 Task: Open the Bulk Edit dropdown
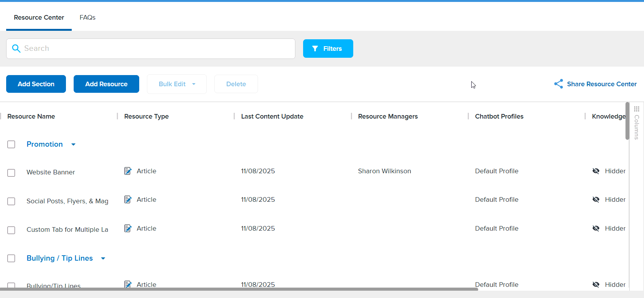click(177, 84)
